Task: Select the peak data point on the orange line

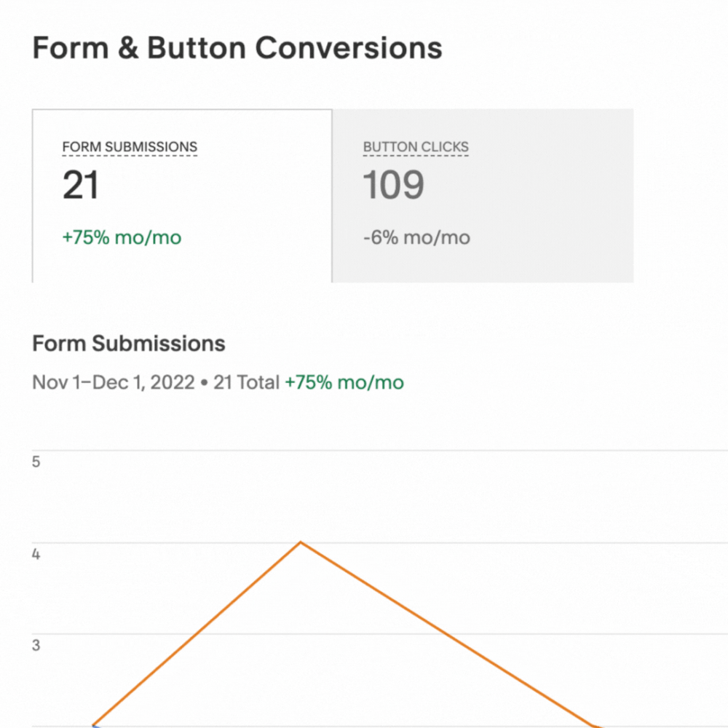Action: click(301, 542)
